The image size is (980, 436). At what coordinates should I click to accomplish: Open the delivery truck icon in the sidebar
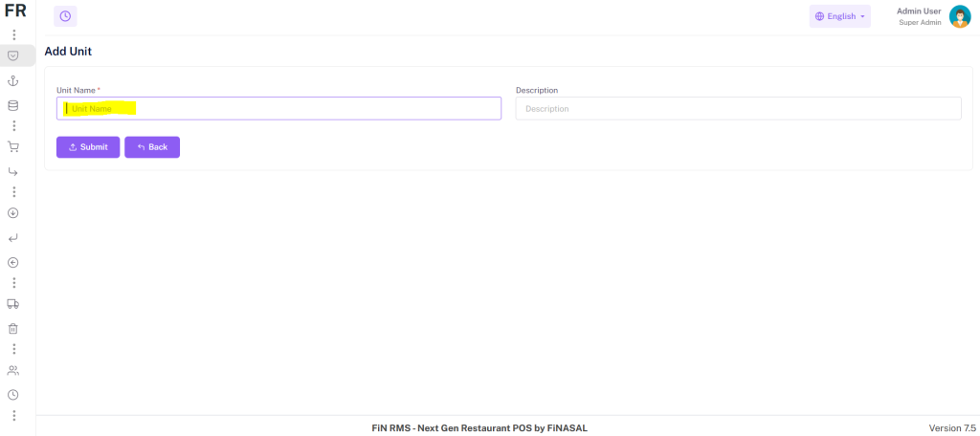(x=13, y=304)
